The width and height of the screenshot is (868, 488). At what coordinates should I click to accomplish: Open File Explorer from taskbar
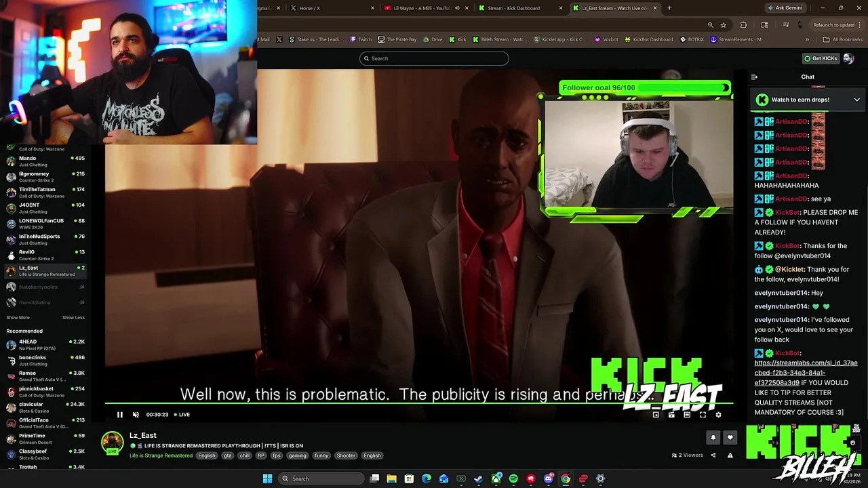392,479
